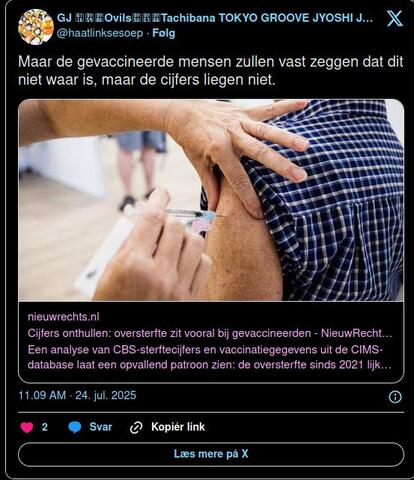Click the blue reply bubble icon
Screen dimensions: 414x480
tap(75, 427)
